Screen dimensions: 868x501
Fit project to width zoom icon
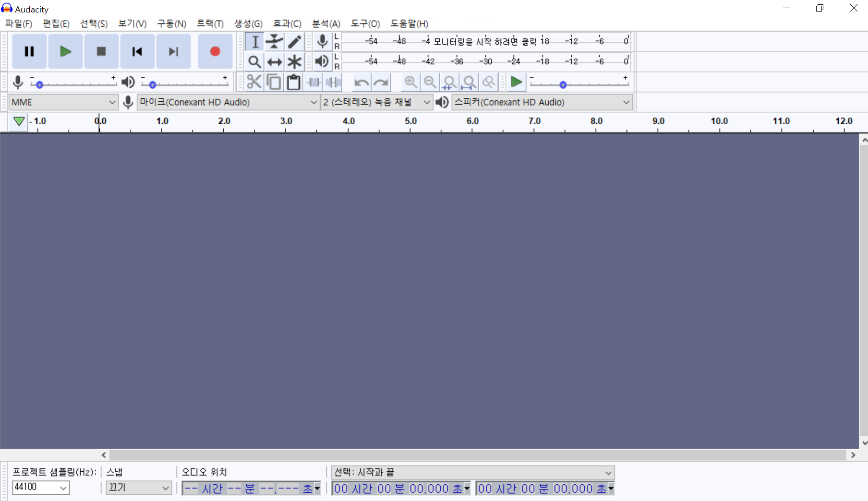pyautogui.click(x=469, y=83)
